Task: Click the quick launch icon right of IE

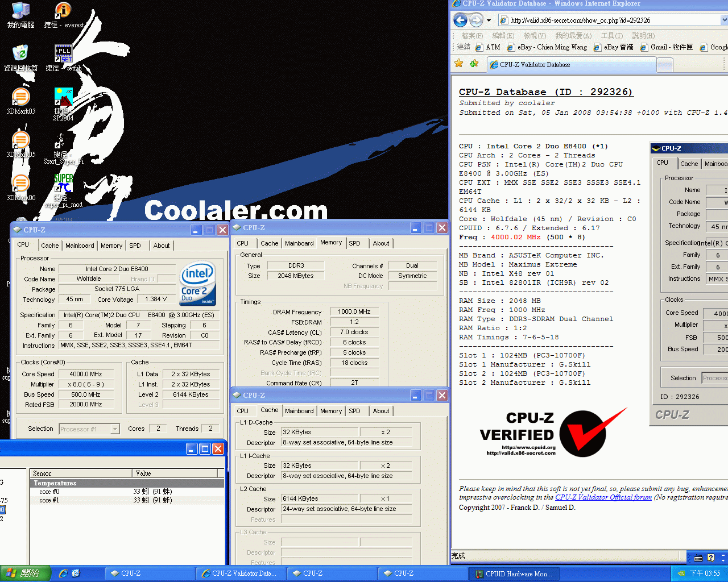Action: [x=76, y=573]
